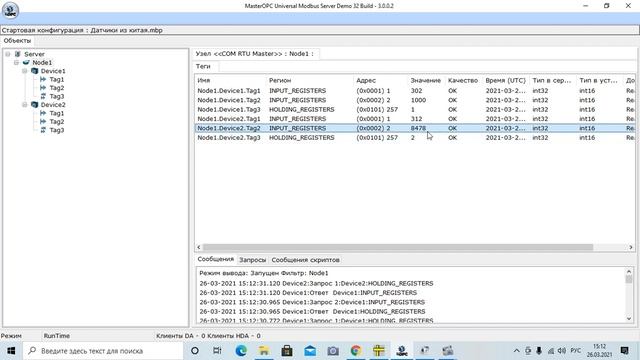Sort by the Качество column header
The height and width of the screenshot is (360, 640).
[x=463, y=80]
